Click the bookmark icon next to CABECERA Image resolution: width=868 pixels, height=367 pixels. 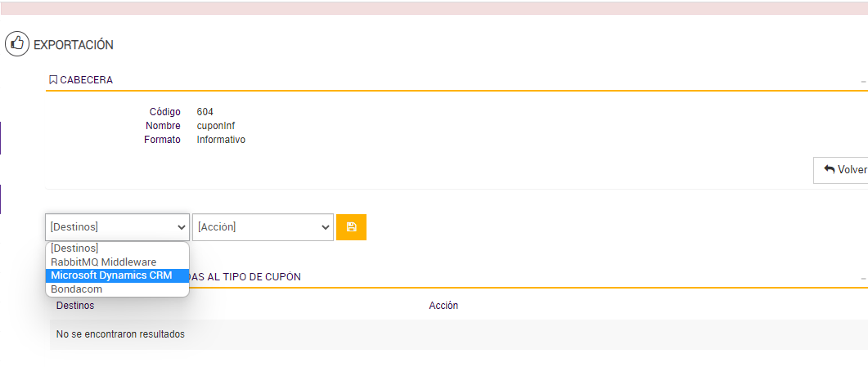53,80
